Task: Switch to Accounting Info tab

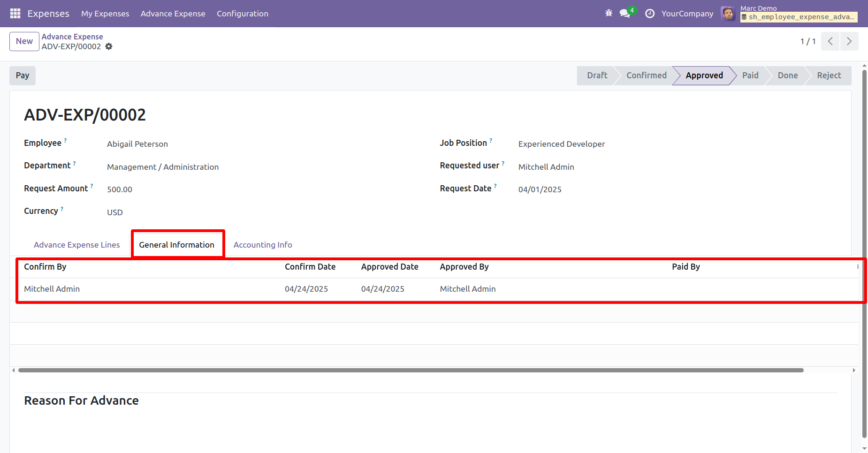Action: [263, 245]
